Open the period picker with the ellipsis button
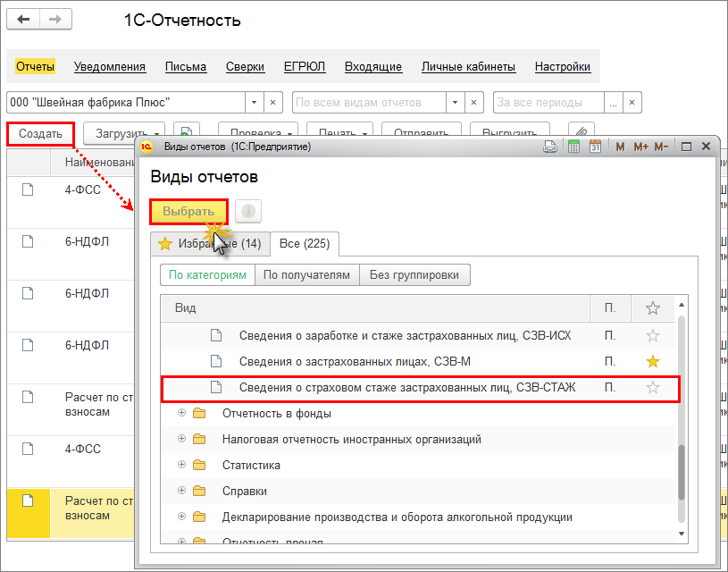 click(614, 103)
